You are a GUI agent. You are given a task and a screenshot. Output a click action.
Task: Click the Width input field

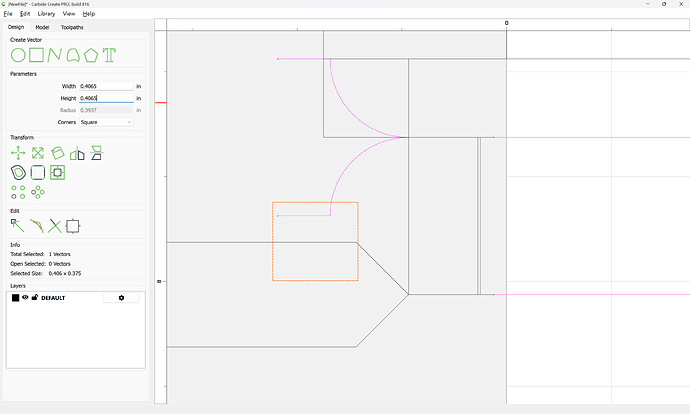106,86
